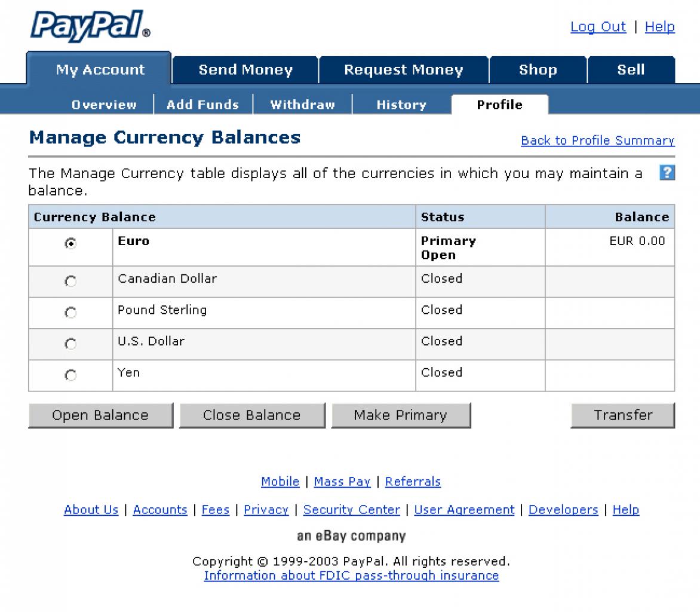Select the Pound Sterling radio button
The image size is (700, 612).
[70, 312]
